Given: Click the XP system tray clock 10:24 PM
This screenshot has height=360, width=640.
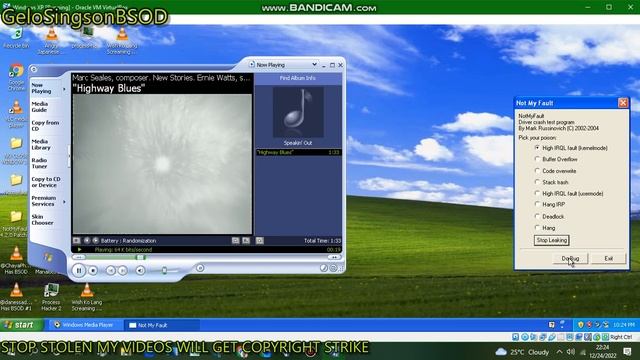Looking at the screenshot, I should pos(623,325).
